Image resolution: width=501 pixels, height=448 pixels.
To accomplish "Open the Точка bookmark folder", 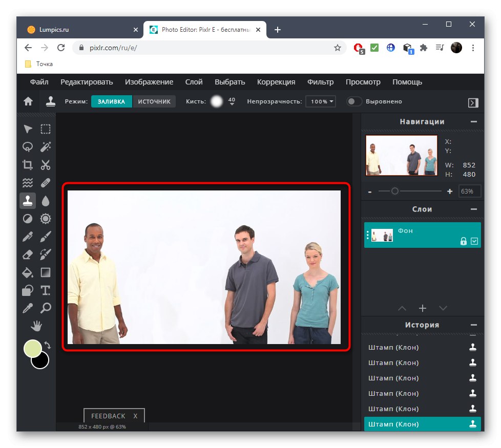I will click(38, 64).
